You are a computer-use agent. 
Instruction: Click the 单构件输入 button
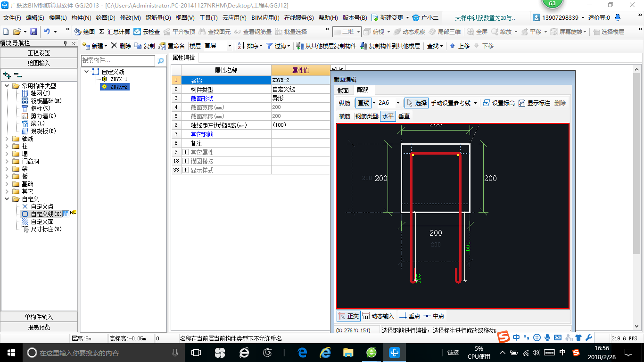(39, 317)
